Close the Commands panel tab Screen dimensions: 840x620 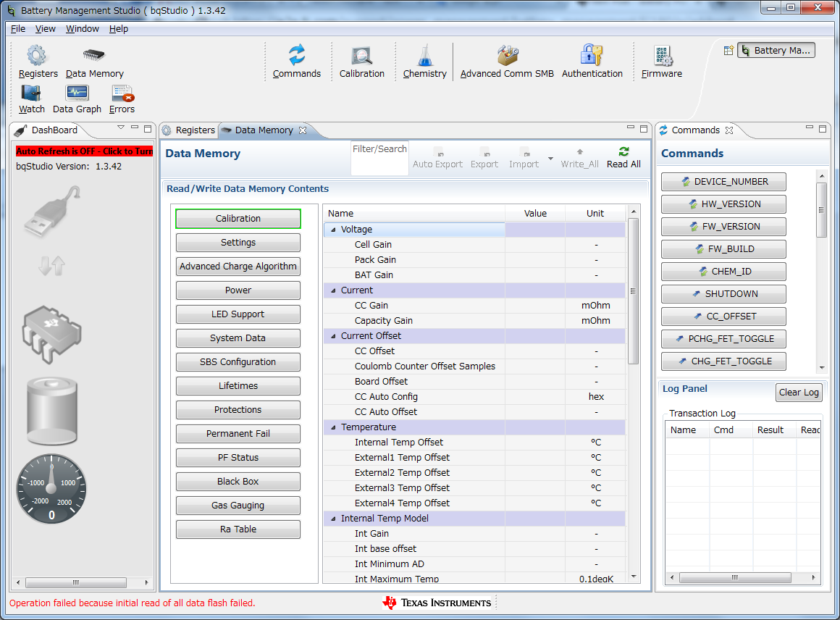[729, 130]
